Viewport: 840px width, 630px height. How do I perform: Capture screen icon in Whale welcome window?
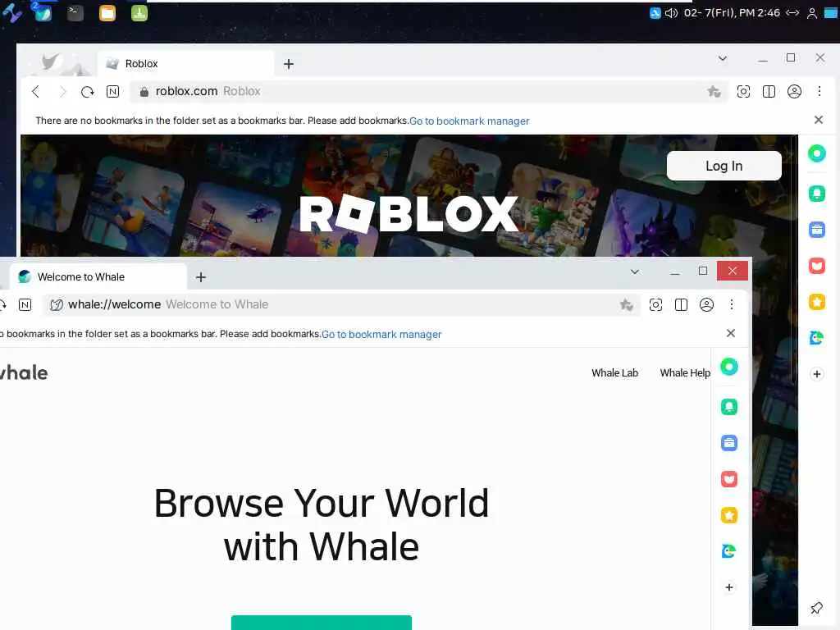click(x=655, y=305)
